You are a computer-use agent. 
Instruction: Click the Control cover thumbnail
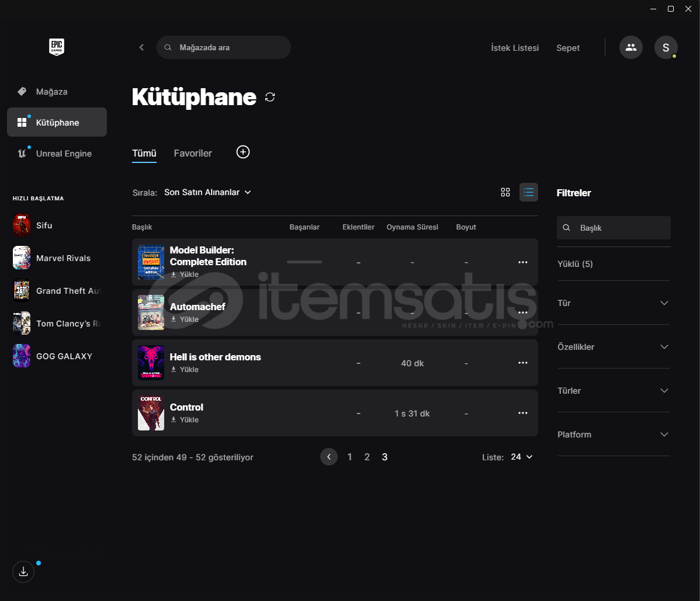(x=151, y=413)
